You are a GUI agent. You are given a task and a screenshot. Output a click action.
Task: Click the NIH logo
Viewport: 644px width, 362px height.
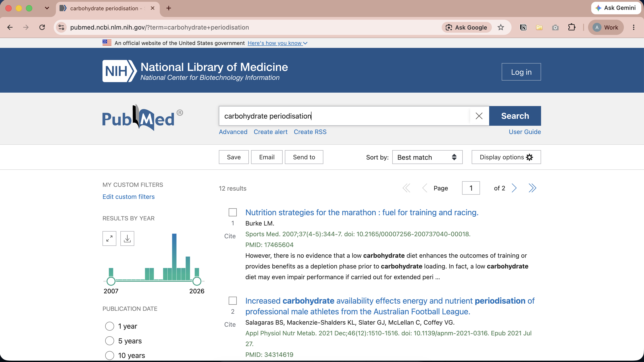click(119, 71)
